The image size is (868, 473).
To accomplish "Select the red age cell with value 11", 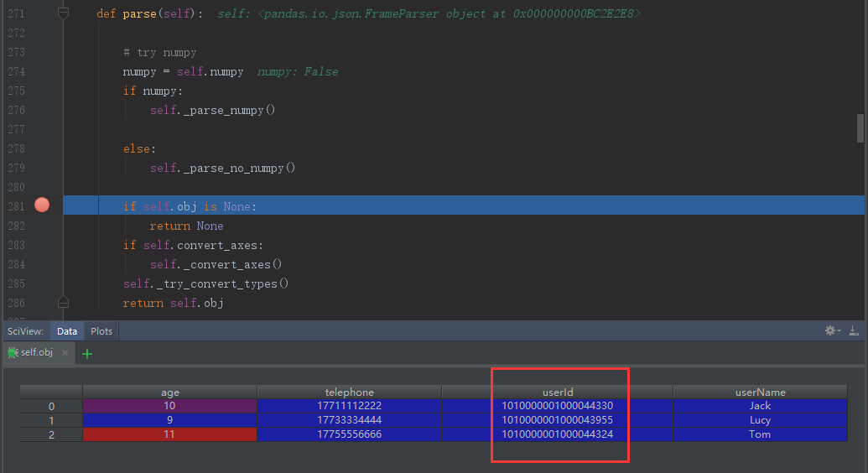I will click(169, 434).
